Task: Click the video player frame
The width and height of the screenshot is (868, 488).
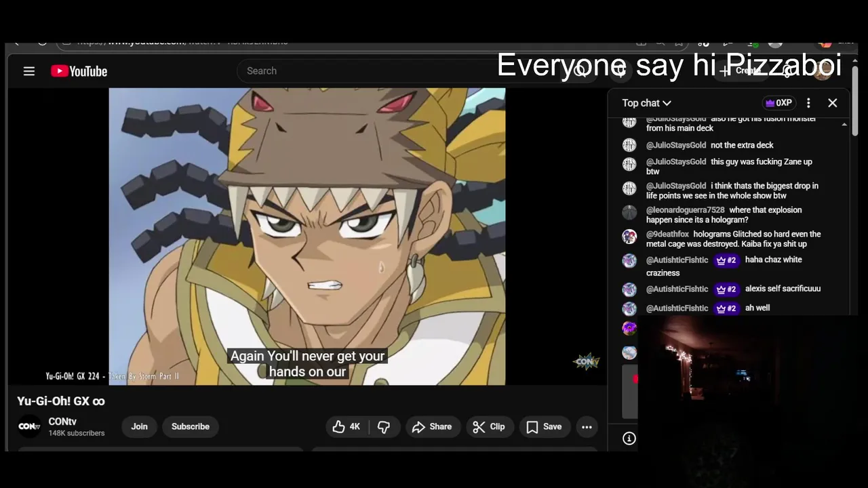Action: 307,237
